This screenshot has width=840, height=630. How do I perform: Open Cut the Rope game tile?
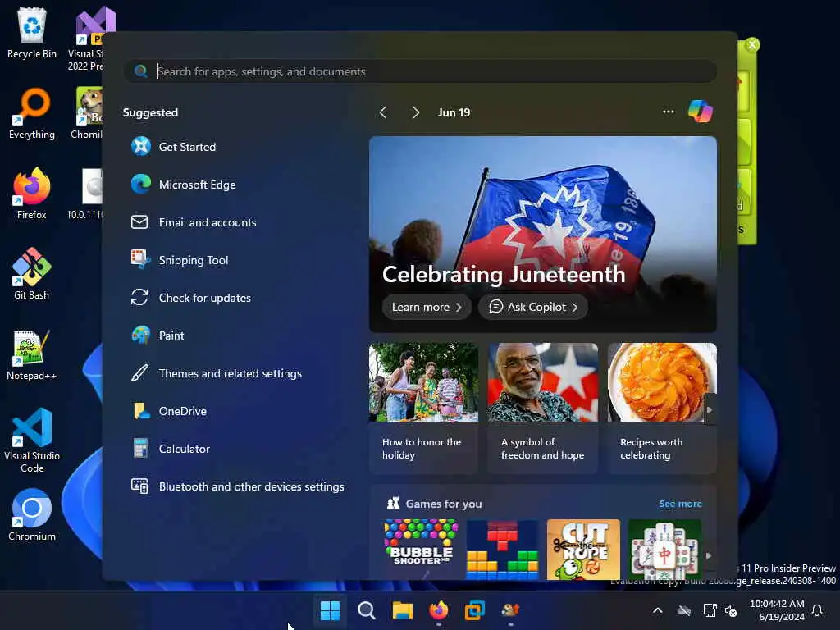point(583,549)
